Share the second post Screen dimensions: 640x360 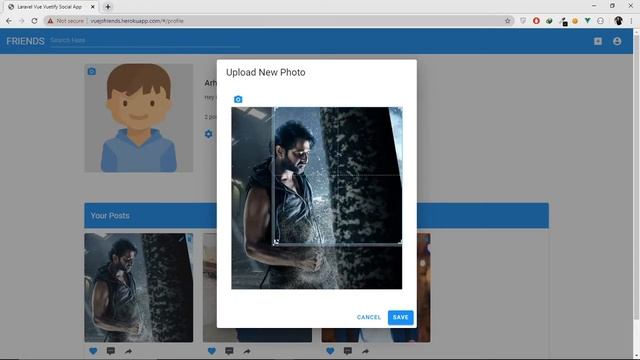[247, 351]
